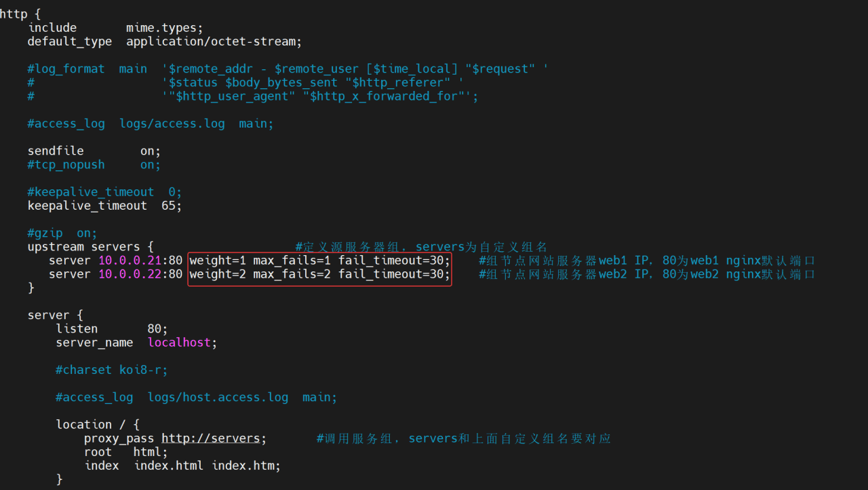
Task: Click the commented #gzip directive
Action: (x=45, y=233)
